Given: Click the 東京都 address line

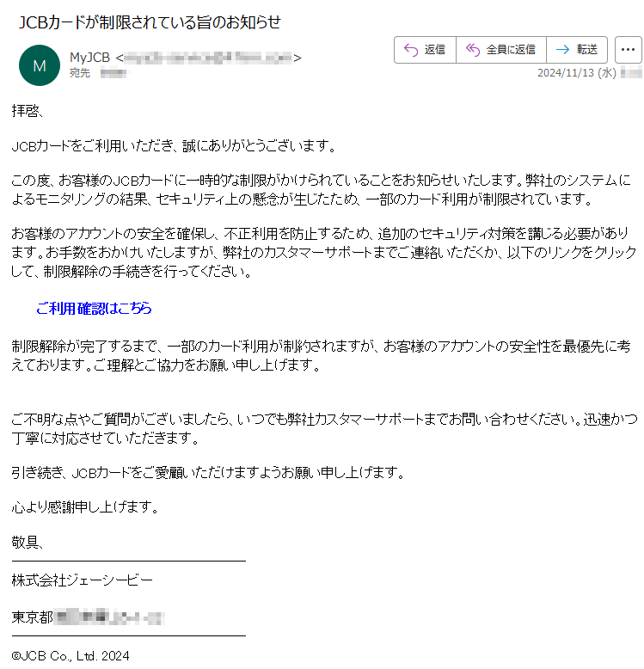Looking at the screenshot, I should click(x=88, y=617).
